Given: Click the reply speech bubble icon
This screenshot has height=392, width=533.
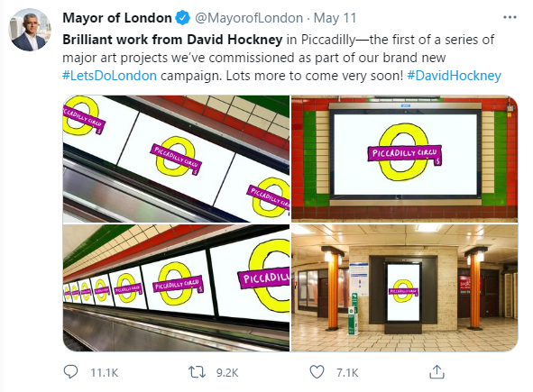Looking at the screenshot, I should [70, 372].
